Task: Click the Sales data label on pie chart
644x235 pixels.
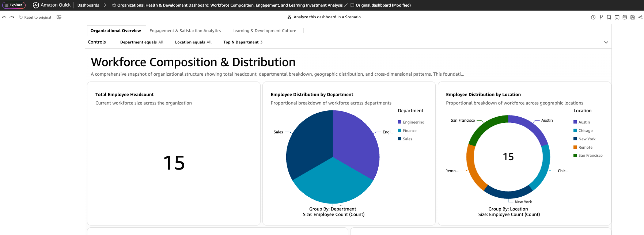Action: click(x=278, y=132)
